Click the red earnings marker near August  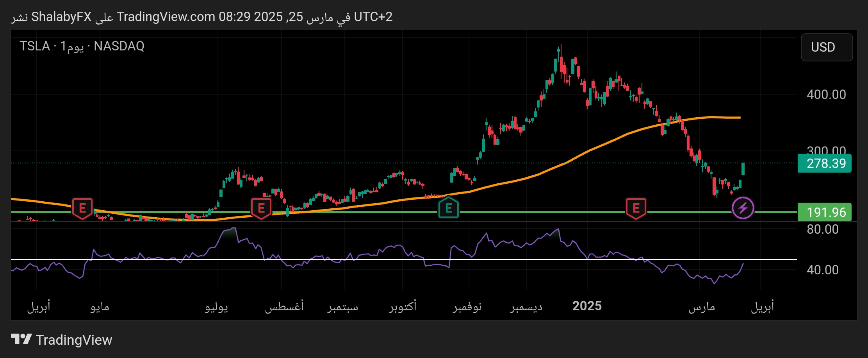pyautogui.click(x=261, y=208)
